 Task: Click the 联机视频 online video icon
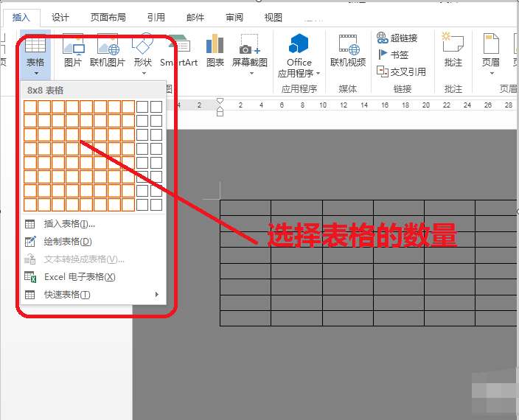point(348,49)
